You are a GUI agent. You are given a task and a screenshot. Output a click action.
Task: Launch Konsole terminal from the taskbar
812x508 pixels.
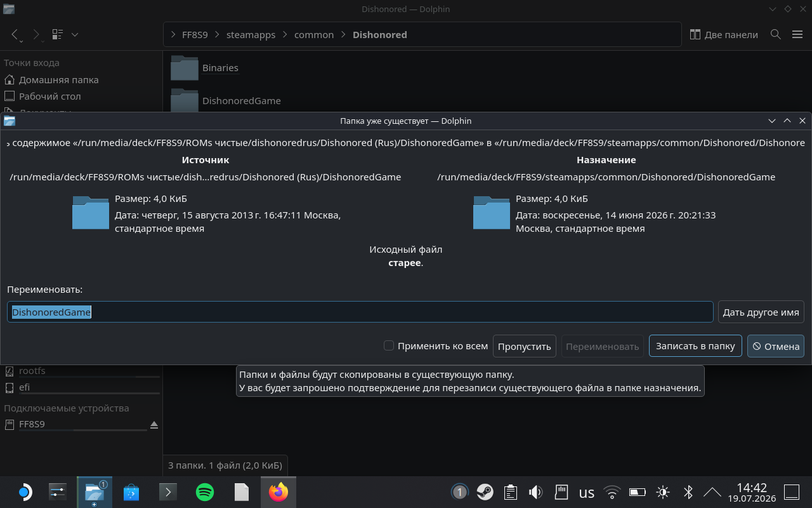click(168, 492)
